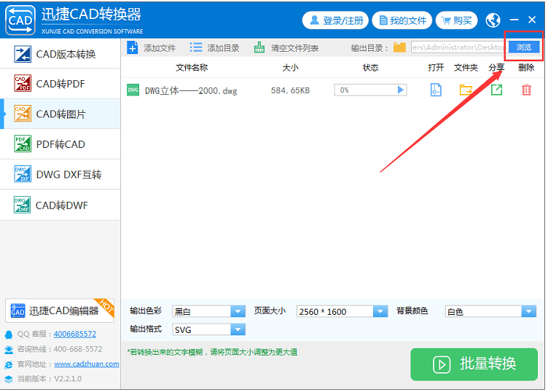The width and height of the screenshot is (548, 392).
Task: Open 迅捷CAD编辑器 promotion button
Action: tap(60, 310)
